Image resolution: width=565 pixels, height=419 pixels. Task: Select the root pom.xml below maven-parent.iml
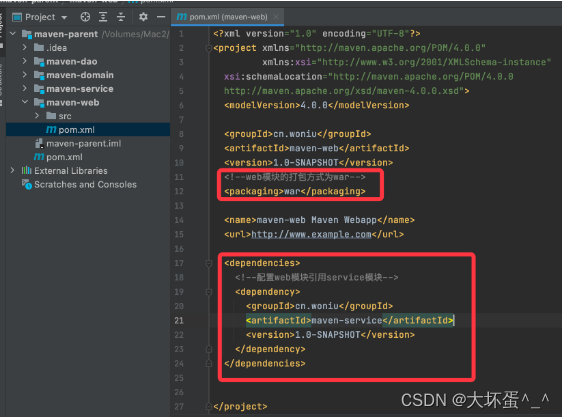coord(88,157)
